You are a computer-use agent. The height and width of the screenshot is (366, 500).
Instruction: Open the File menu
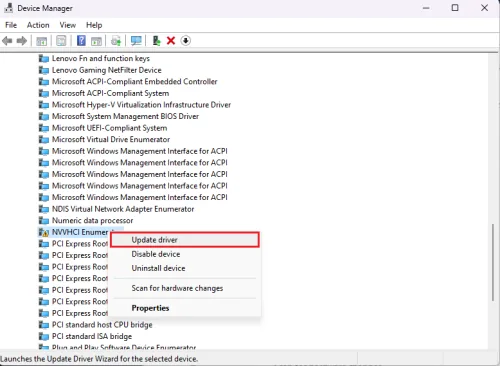tap(11, 25)
